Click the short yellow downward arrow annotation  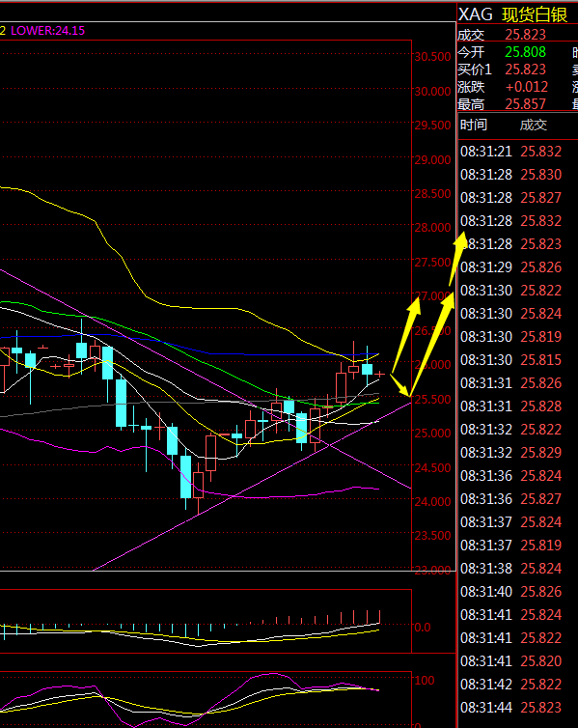(400, 385)
